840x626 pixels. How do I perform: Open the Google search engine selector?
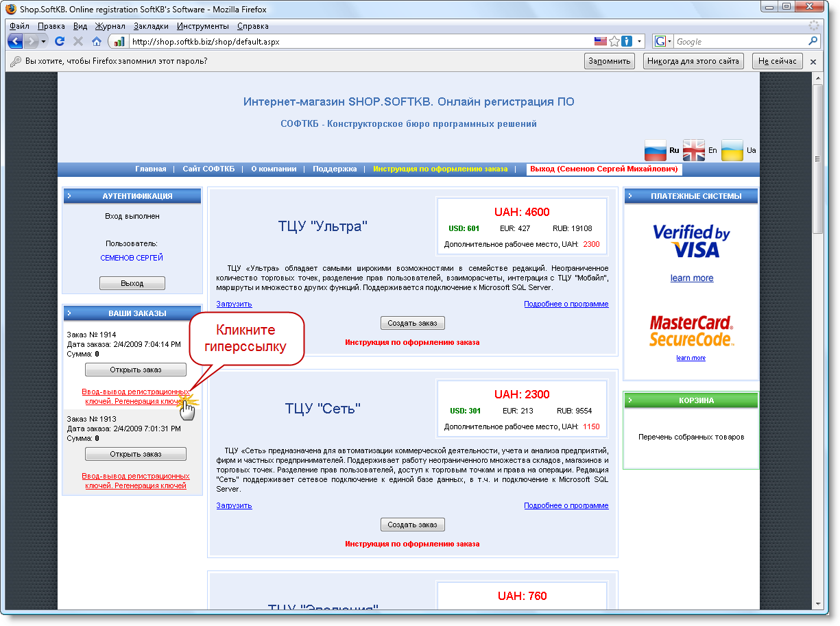click(x=664, y=41)
